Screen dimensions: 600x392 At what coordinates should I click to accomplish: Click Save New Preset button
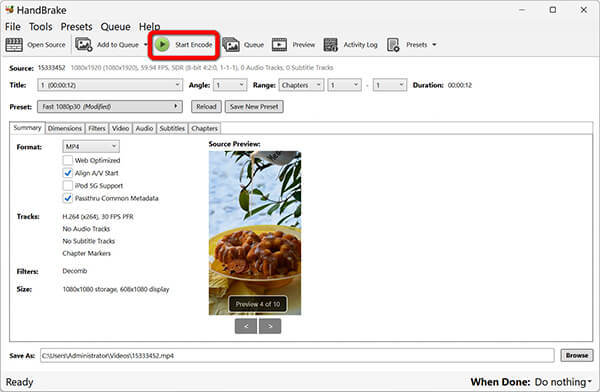tap(254, 106)
